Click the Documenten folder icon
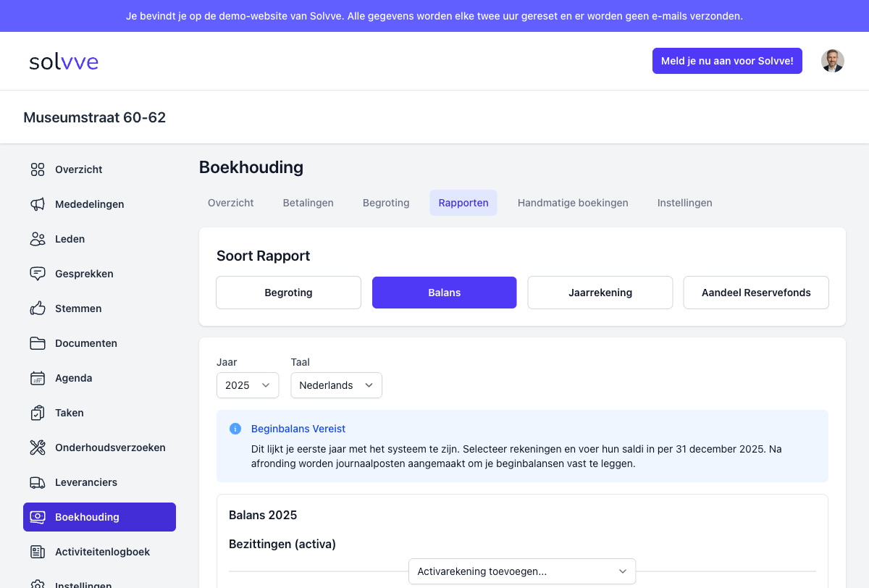This screenshot has width=869, height=588. tap(38, 343)
